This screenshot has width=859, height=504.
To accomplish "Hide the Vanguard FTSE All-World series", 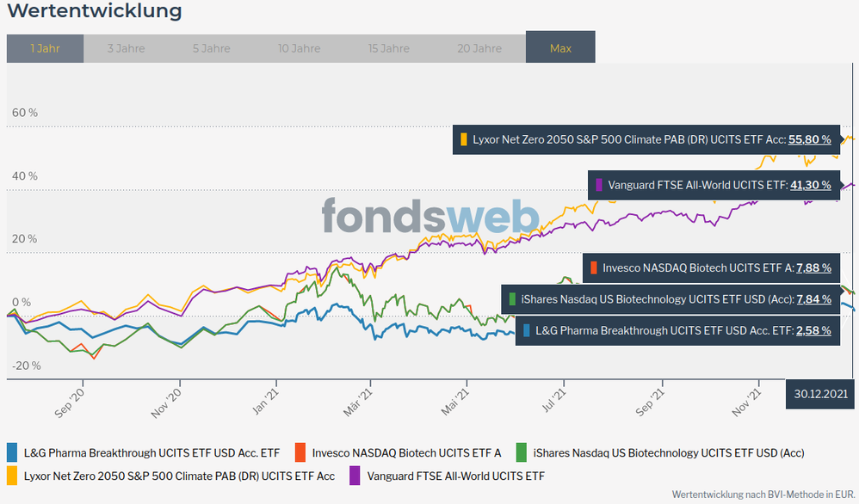I will (x=455, y=475).
